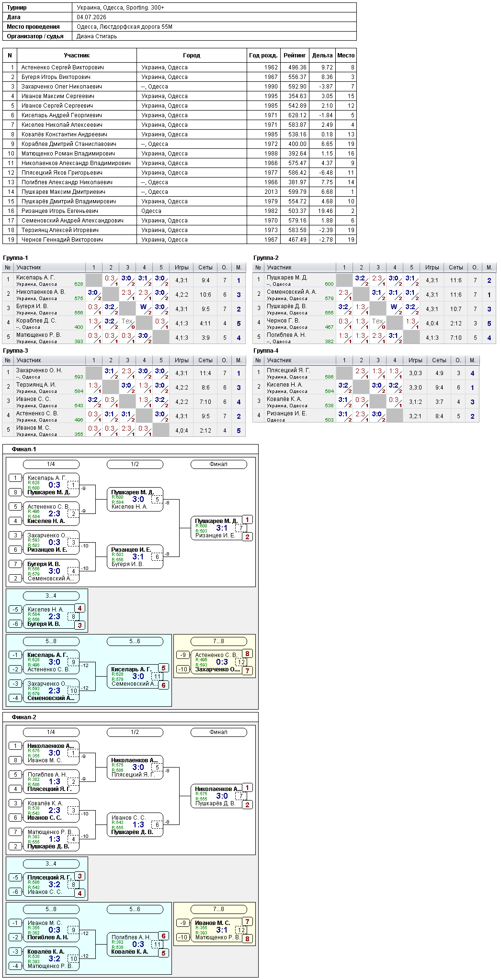Screen dimensions: 501x980
Task: Click Финал-2 section title
Action: point(24,717)
